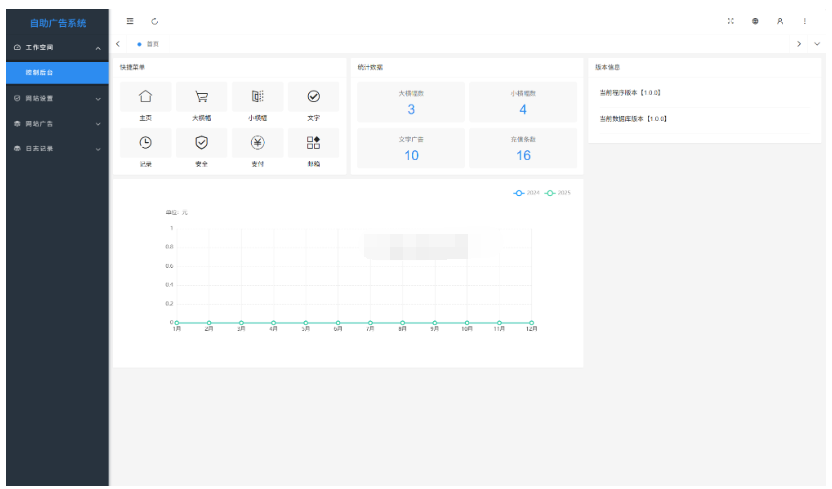This screenshot has width=832, height=489.
Task: Select 控制后台 in the sidebar
Action: (54, 73)
